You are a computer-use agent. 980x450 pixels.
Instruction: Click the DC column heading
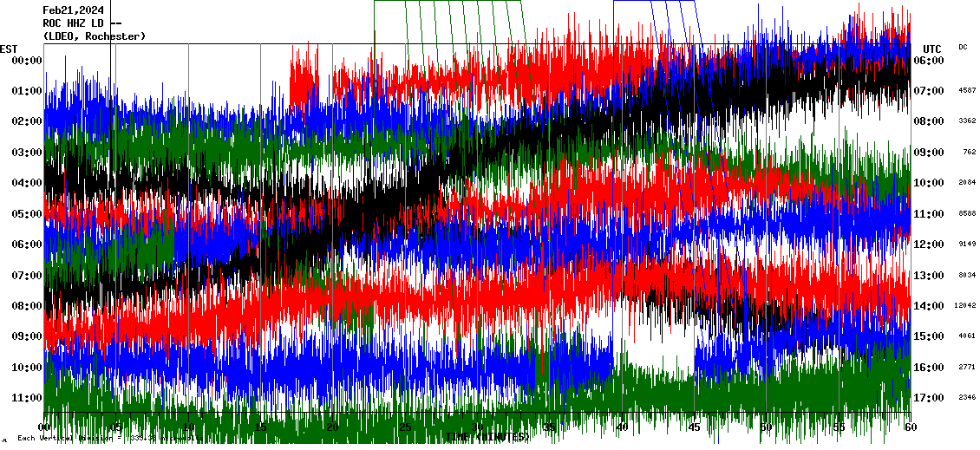tap(963, 47)
